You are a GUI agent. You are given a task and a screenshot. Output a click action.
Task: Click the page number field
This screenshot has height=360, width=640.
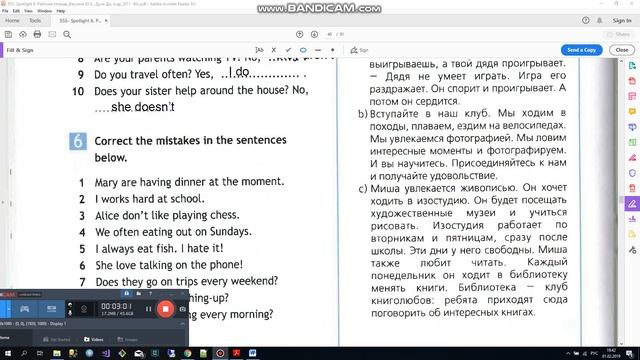330,34
